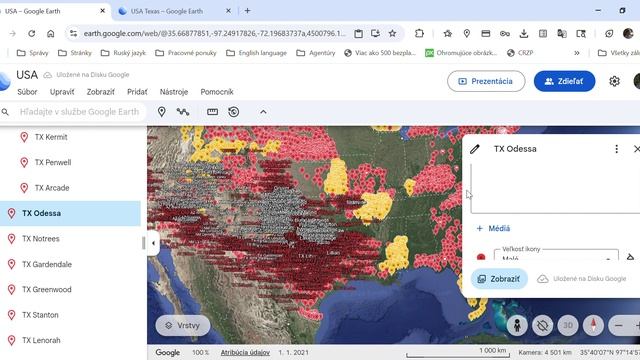The height and width of the screenshot is (360, 640).
Task: Click the pencil edit icon for TX Odessa
Action: [475, 149]
